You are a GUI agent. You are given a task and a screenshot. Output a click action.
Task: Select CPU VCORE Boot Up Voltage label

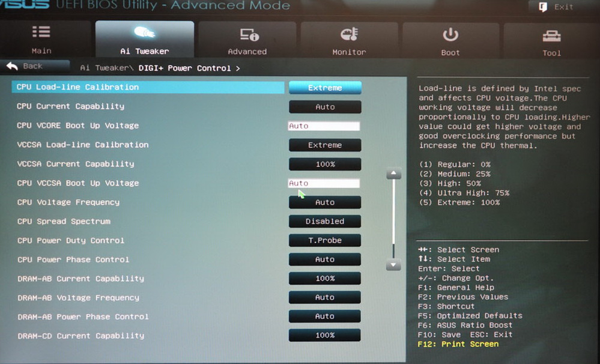click(x=77, y=126)
